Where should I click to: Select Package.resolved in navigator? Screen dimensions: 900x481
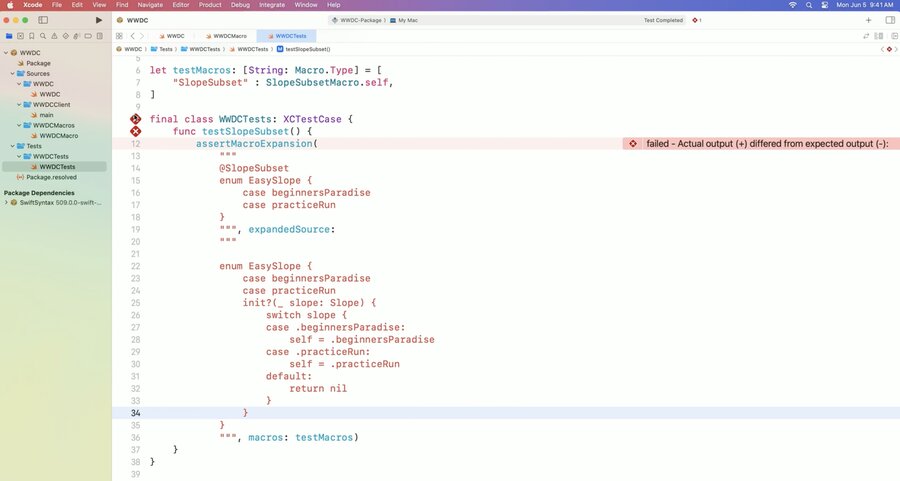coord(46,177)
